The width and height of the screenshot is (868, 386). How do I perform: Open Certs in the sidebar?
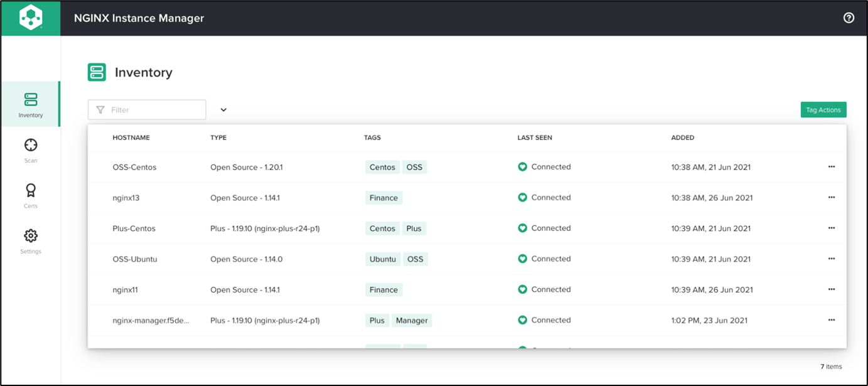pos(31,196)
